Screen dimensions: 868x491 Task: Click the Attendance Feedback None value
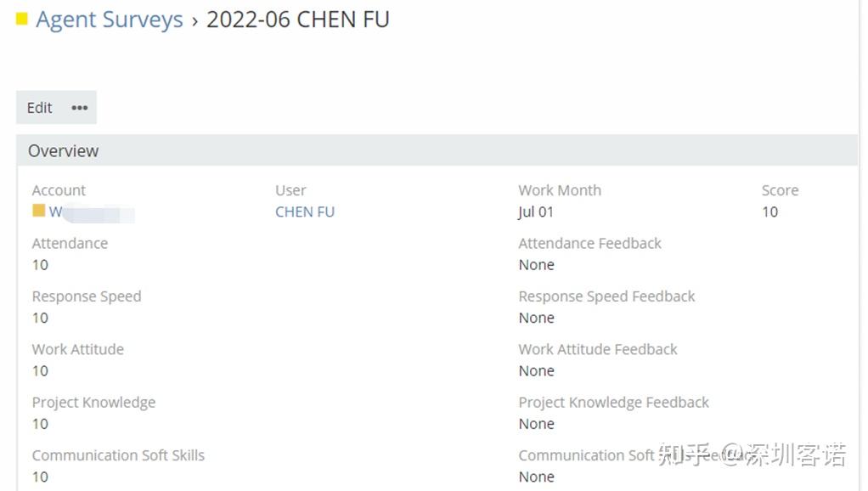pyautogui.click(x=536, y=265)
